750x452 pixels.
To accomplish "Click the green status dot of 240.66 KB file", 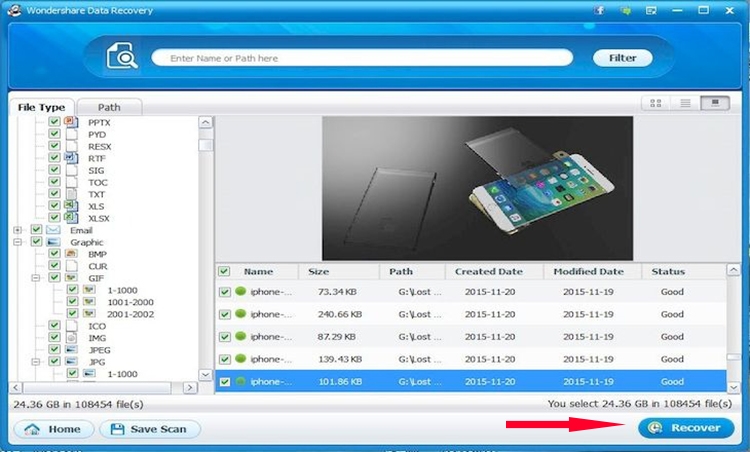I will pos(241,313).
